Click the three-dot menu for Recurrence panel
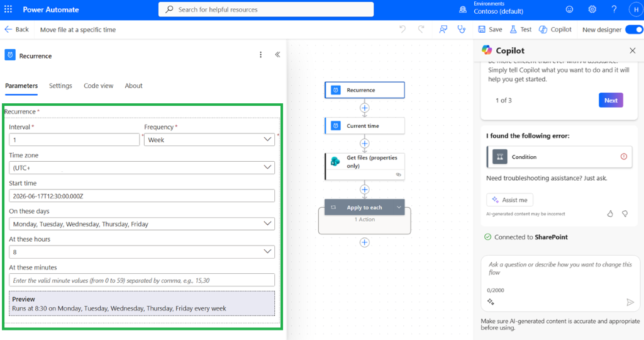Viewport: 644px width, 340px height. [260, 55]
